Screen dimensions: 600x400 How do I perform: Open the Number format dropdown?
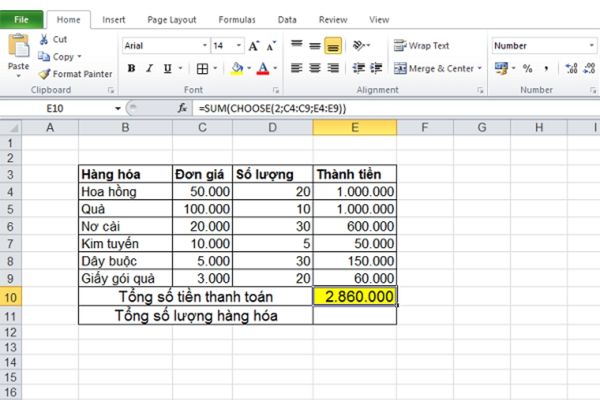(592, 46)
